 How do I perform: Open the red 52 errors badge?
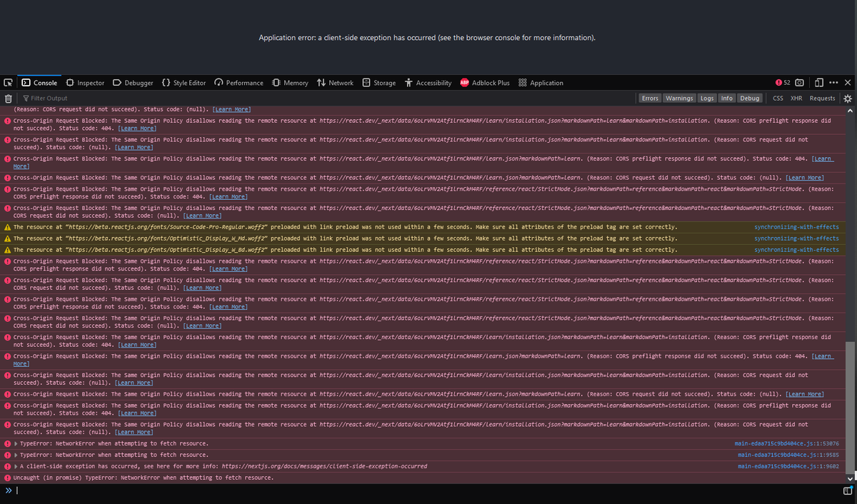[x=783, y=83]
